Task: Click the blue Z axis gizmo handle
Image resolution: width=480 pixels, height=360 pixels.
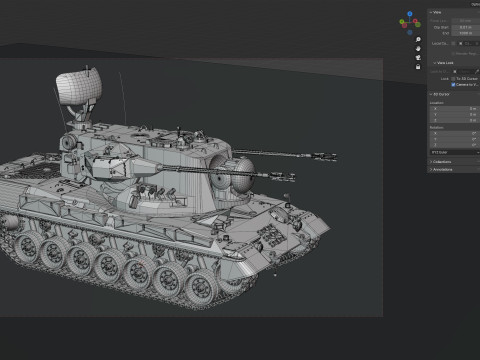Action: (410, 14)
